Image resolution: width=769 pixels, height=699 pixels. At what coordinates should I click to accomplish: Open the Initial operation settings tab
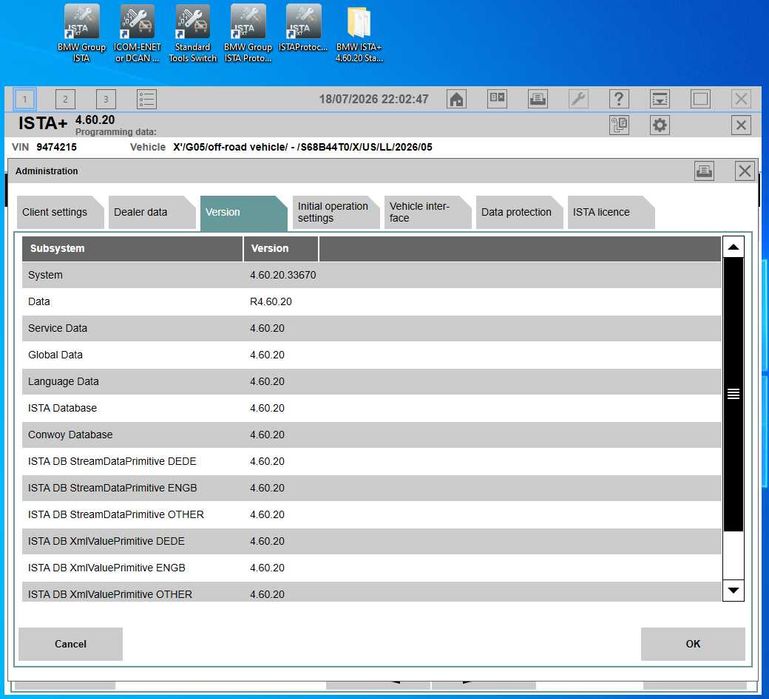335,212
